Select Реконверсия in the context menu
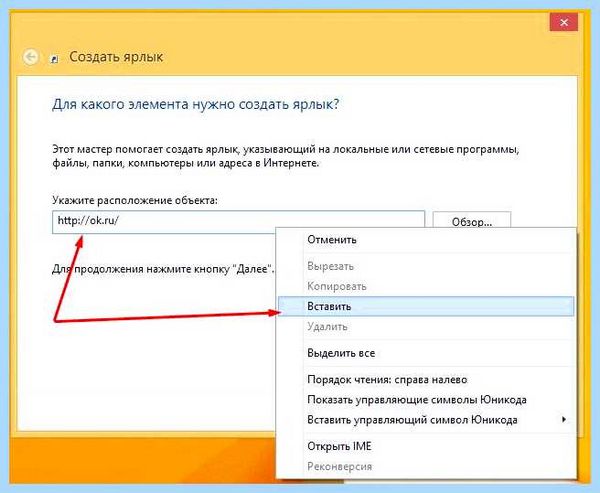The image size is (600, 493). tap(426, 467)
